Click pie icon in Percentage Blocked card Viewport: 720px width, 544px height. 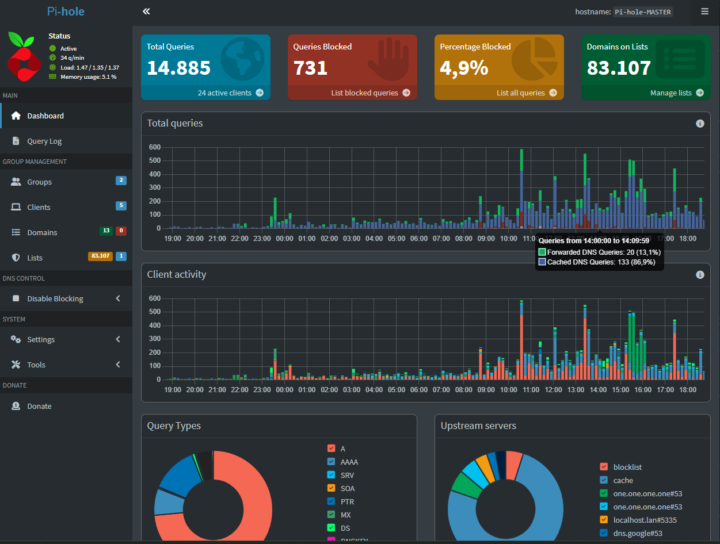[534, 59]
